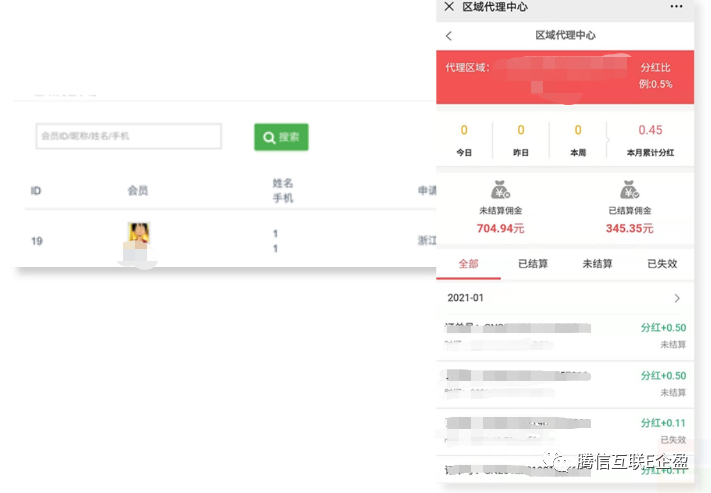
Task: Click the 会员 column header
Action: pyautogui.click(x=137, y=190)
